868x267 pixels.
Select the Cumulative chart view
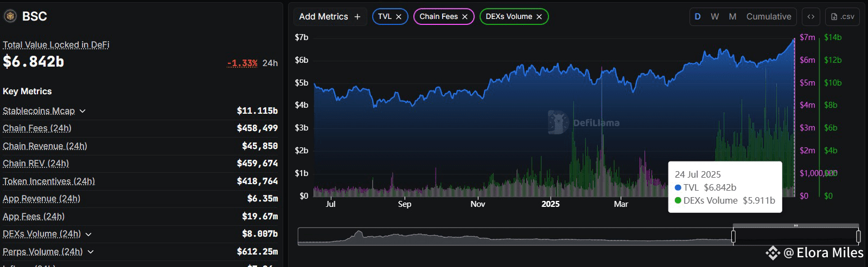click(x=769, y=17)
